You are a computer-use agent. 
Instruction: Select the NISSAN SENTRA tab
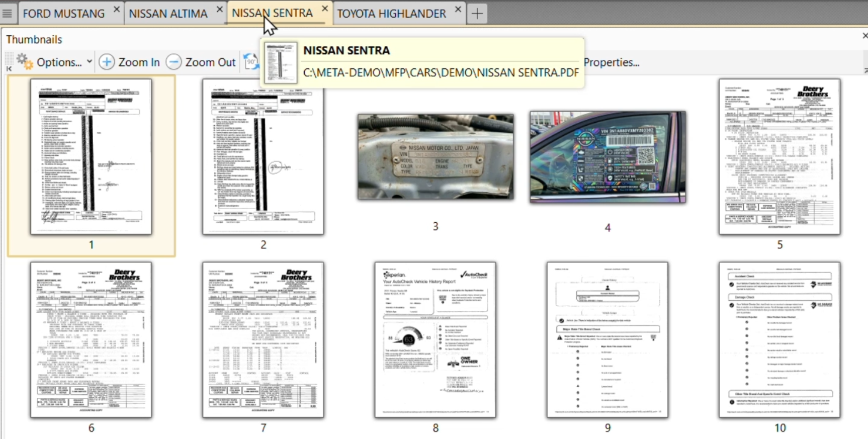pos(272,13)
